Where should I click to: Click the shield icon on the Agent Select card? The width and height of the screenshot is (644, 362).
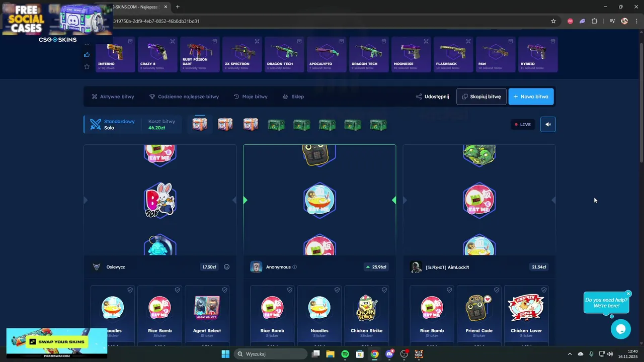(224, 290)
